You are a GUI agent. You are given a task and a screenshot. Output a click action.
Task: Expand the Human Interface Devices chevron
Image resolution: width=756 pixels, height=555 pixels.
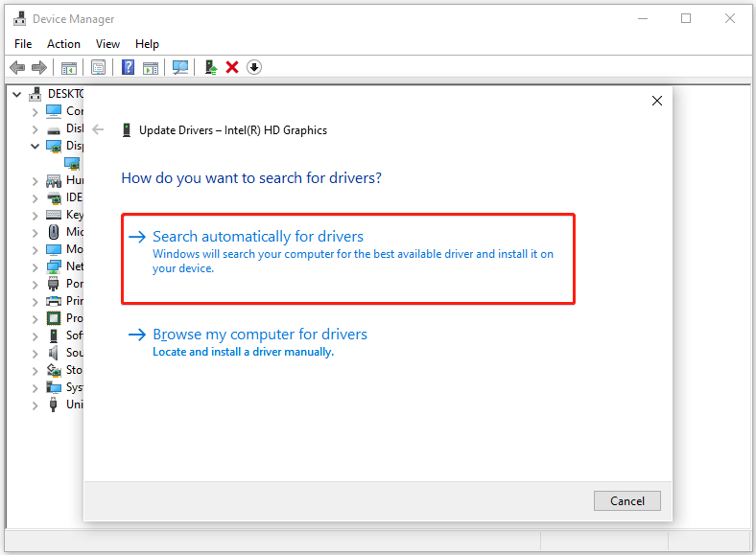click(x=35, y=181)
